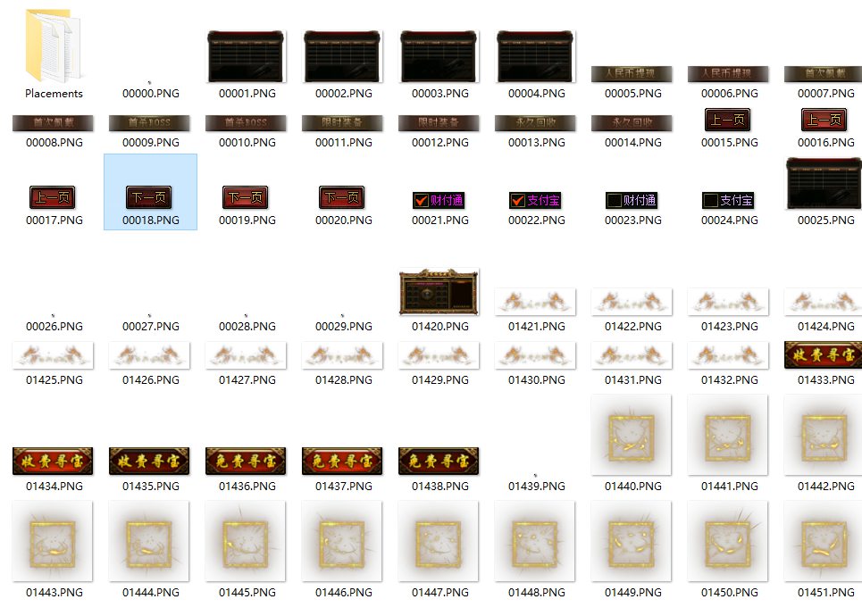The height and width of the screenshot is (616, 862).
Task: Click the 00005.PNG banner file icon
Action: click(632, 74)
